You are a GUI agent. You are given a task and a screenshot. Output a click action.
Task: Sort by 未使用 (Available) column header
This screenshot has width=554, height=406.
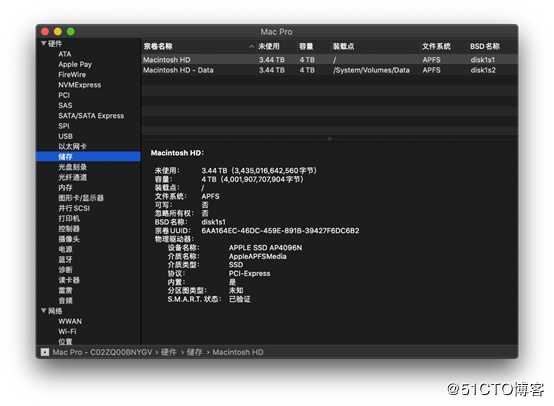point(269,46)
